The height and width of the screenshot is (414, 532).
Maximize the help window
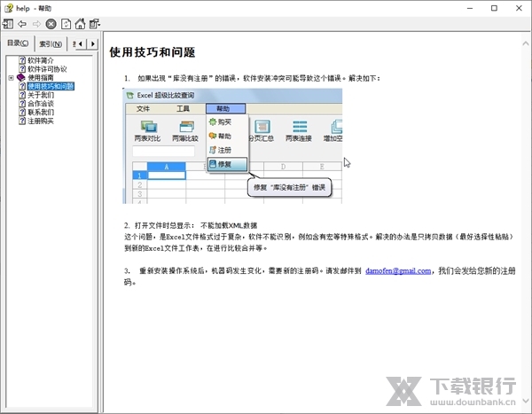click(495, 8)
